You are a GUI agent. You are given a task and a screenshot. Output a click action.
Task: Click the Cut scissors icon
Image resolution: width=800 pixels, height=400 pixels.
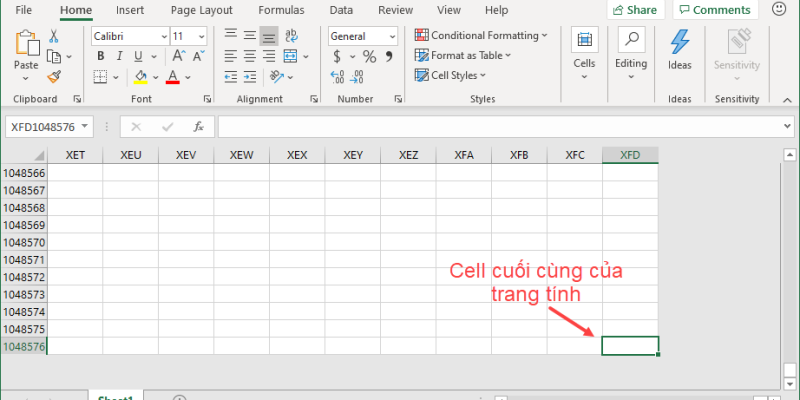[53, 35]
